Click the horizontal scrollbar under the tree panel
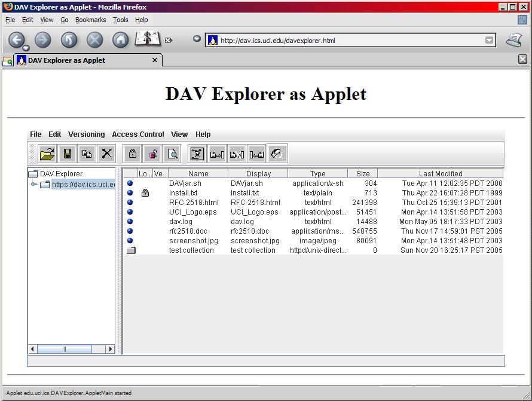 [63, 348]
